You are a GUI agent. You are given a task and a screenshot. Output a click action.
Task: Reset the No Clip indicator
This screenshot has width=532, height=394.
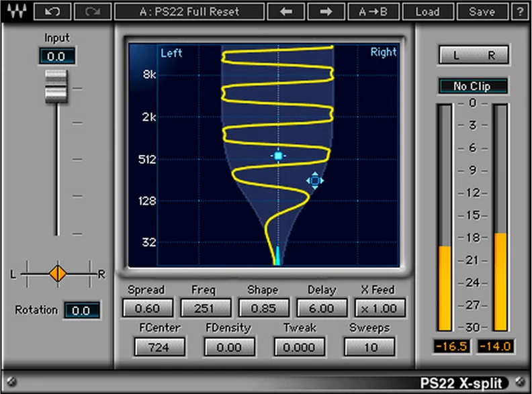[x=474, y=86]
